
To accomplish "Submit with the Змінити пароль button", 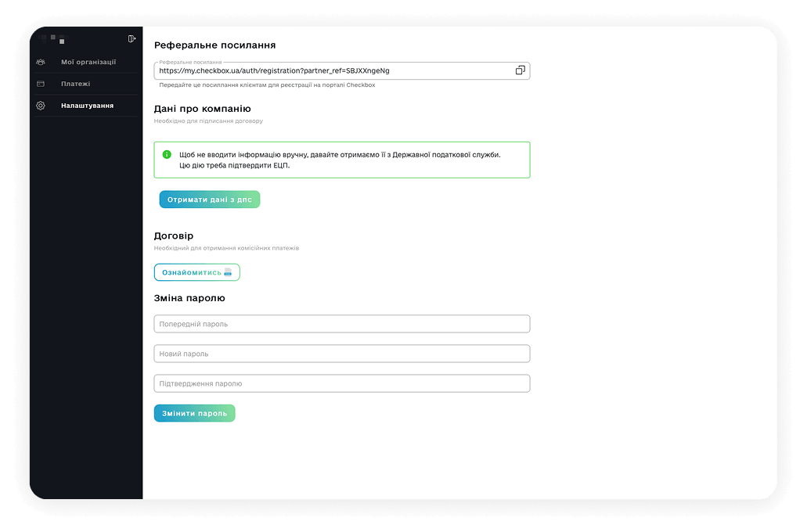I will [194, 413].
